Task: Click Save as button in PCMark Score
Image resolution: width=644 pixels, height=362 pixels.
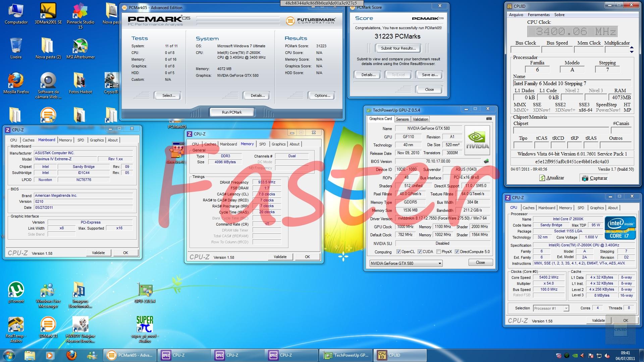Action: tap(430, 75)
